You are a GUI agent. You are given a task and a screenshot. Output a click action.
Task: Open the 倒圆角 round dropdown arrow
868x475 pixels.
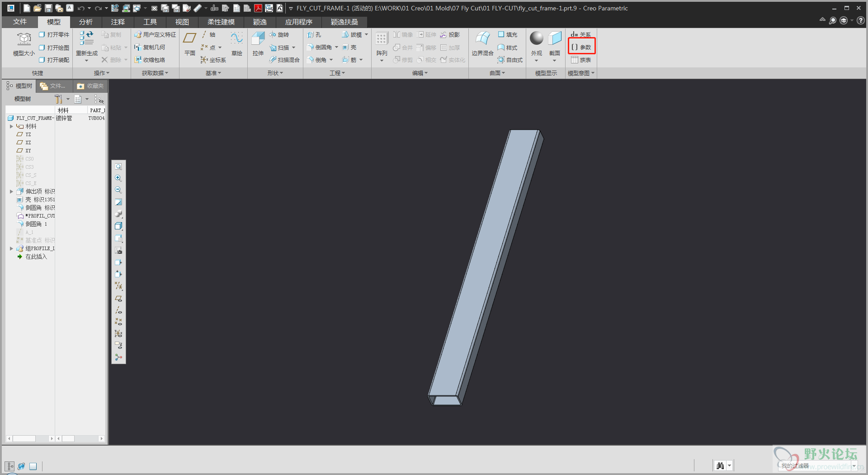336,47
